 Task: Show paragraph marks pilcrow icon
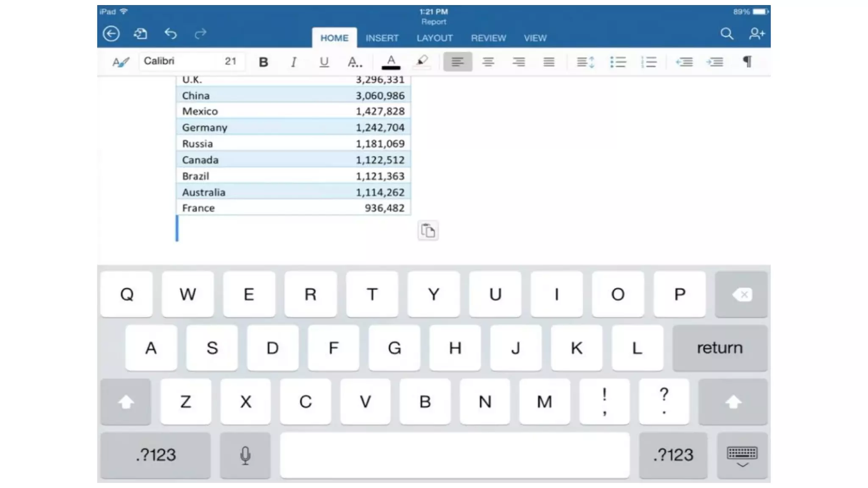coord(747,62)
